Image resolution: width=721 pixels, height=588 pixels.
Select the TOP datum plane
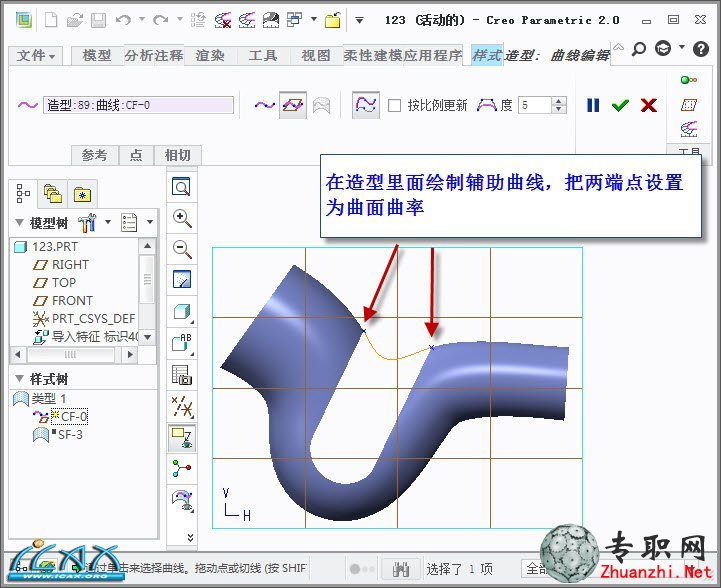coord(54,283)
